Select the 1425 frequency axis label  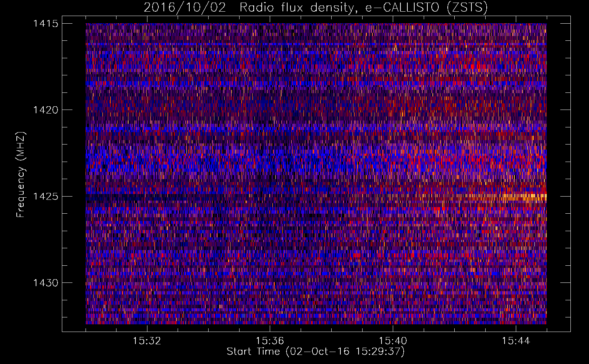(46, 197)
